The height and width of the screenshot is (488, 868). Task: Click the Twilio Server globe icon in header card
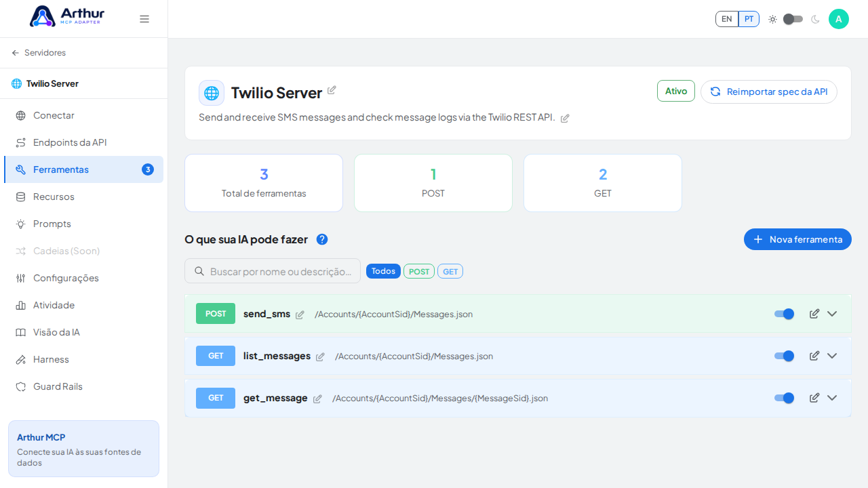(212, 93)
